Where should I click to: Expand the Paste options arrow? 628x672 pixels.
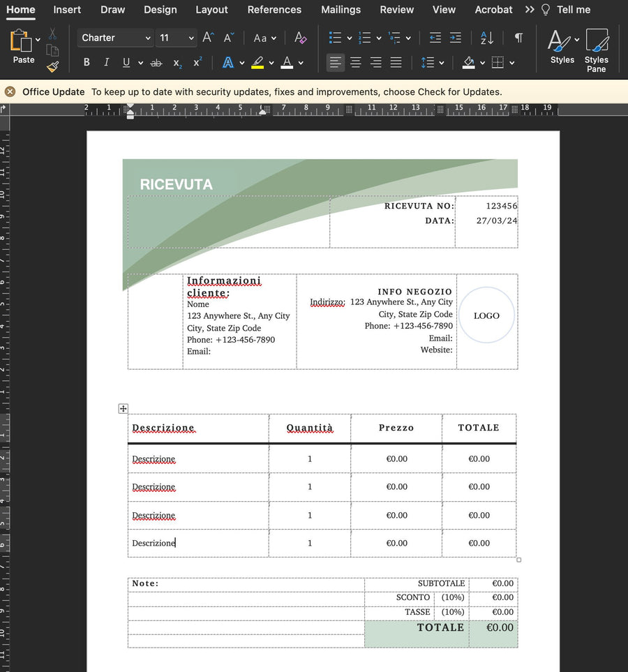click(38, 40)
